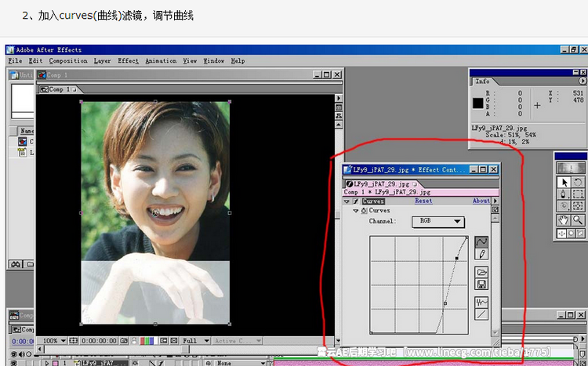Image resolution: width=588 pixels, height=366 pixels.
Task: Click the 0:00:00:00 timecode in Comp viewer
Action: [x=99, y=341]
